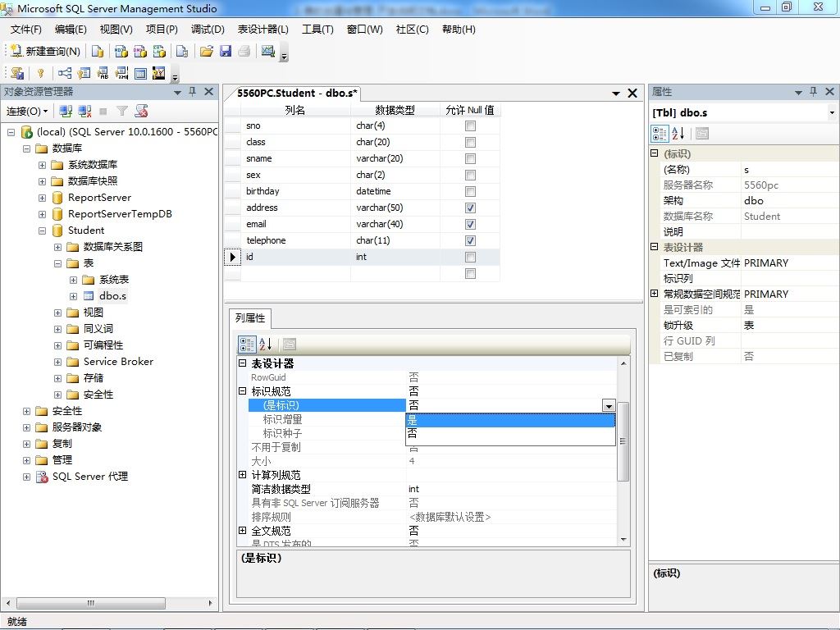Select 否 in the identity dropdown list
Screen dimensions: 840x630
pyautogui.click(x=510, y=433)
